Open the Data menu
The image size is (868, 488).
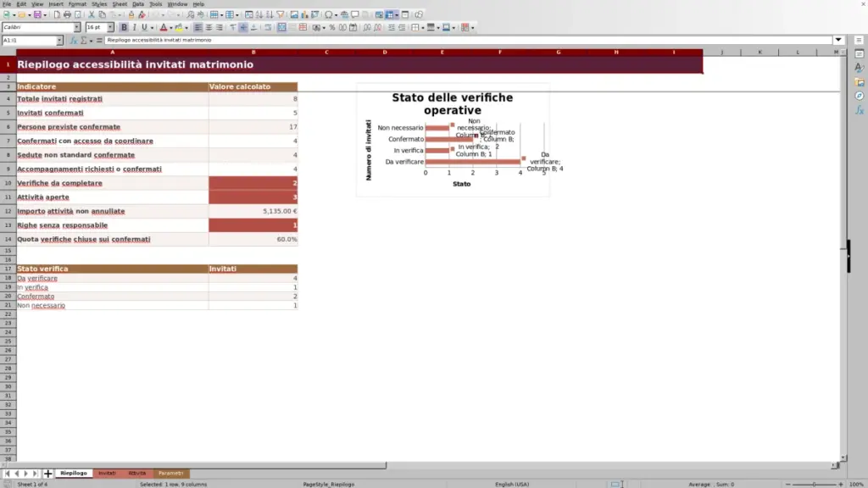pyautogui.click(x=138, y=4)
